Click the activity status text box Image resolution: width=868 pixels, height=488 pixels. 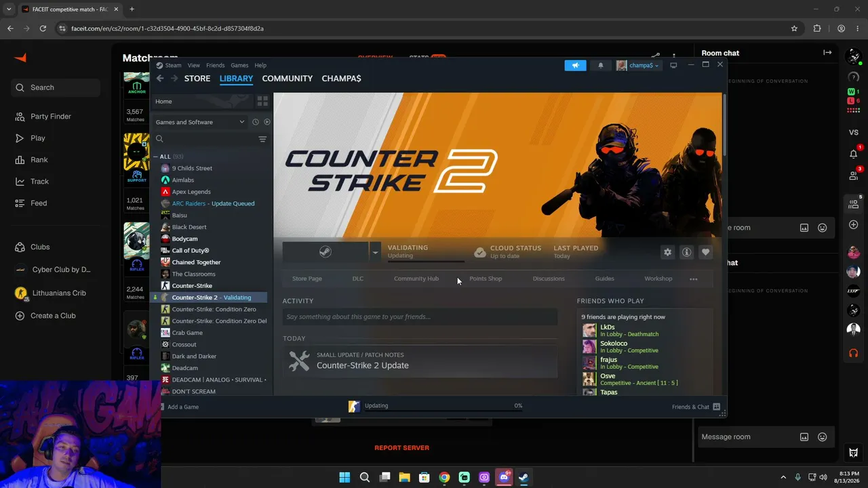click(420, 317)
